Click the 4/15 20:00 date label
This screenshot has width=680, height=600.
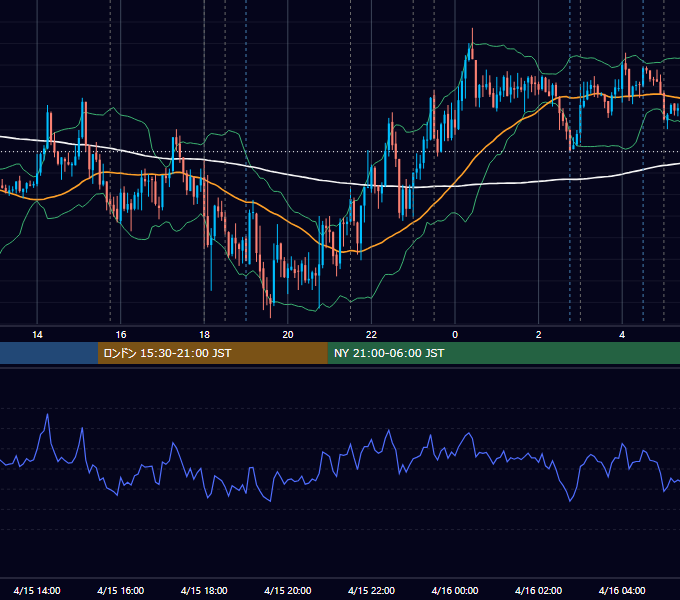pos(288,590)
